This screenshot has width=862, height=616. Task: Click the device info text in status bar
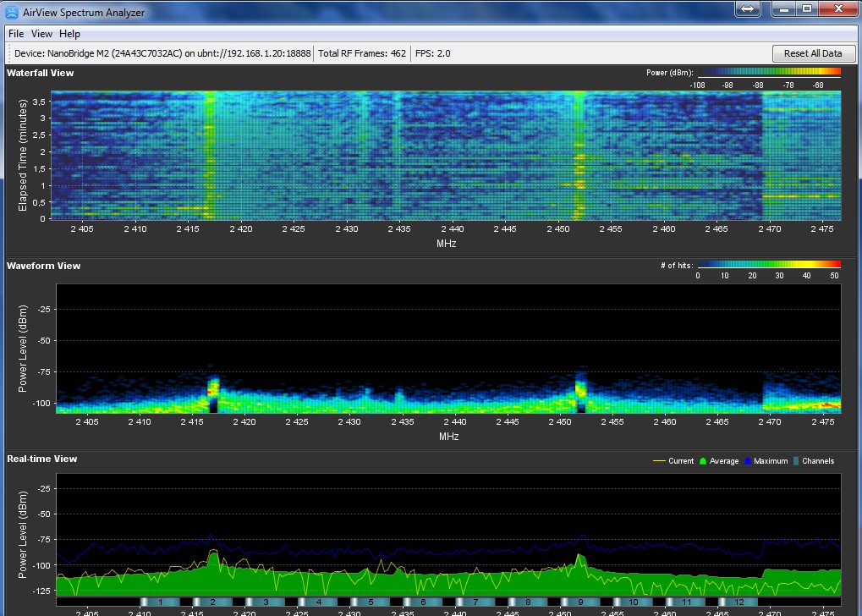point(162,53)
